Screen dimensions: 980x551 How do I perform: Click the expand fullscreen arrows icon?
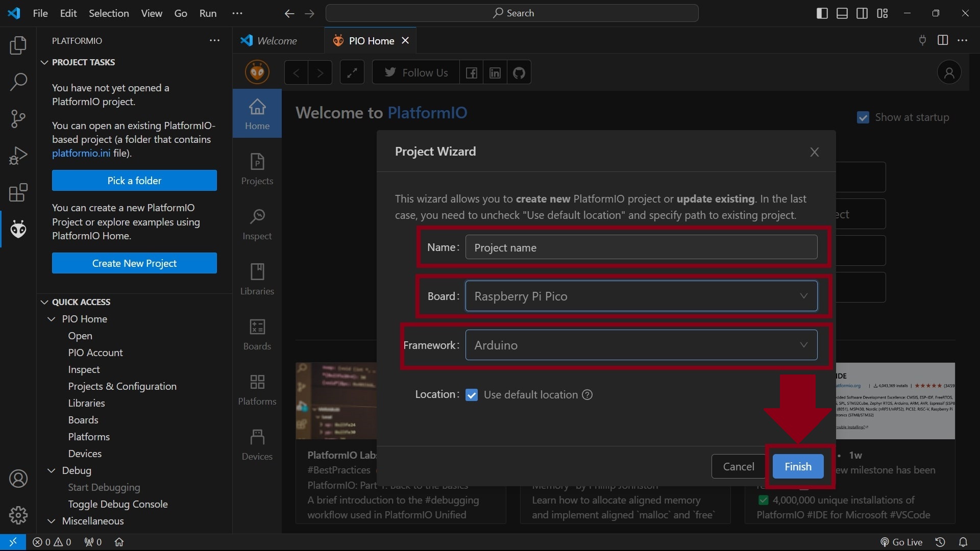352,72
